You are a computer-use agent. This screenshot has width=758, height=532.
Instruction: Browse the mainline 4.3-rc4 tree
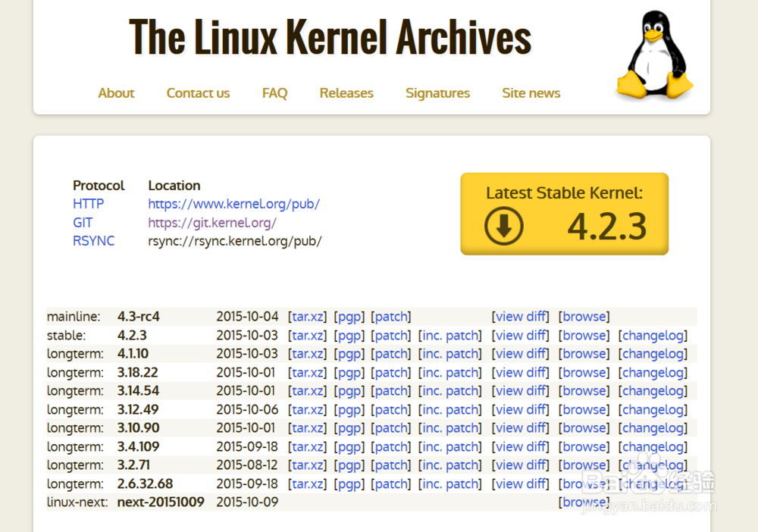click(x=584, y=317)
